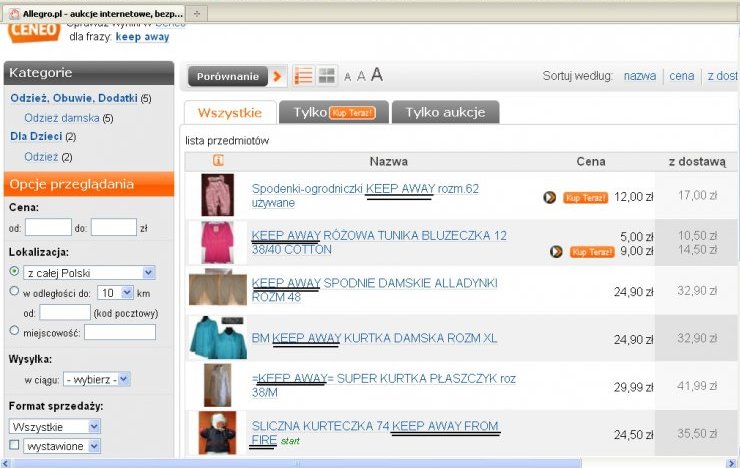Sort results by 'nazwa'

pyautogui.click(x=640, y=76)
